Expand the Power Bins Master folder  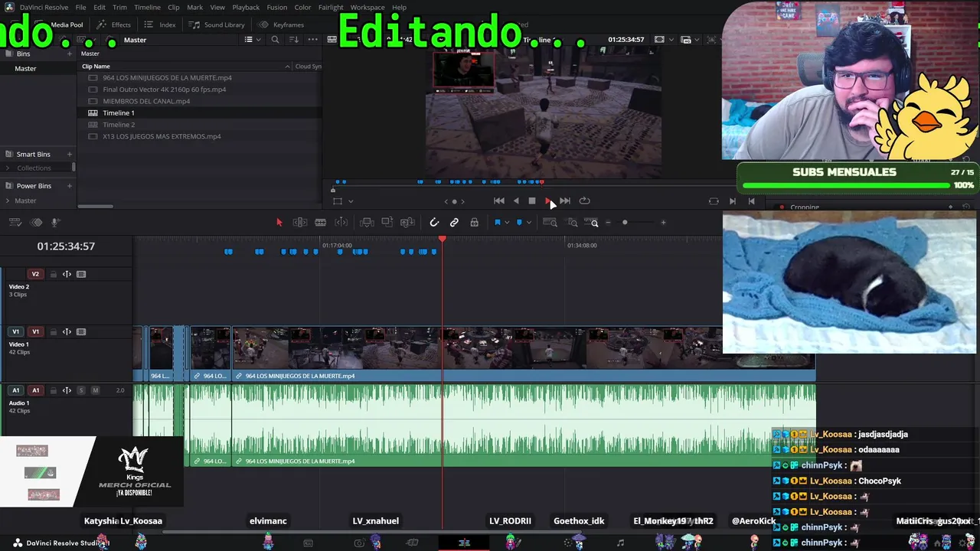point(8,201)
